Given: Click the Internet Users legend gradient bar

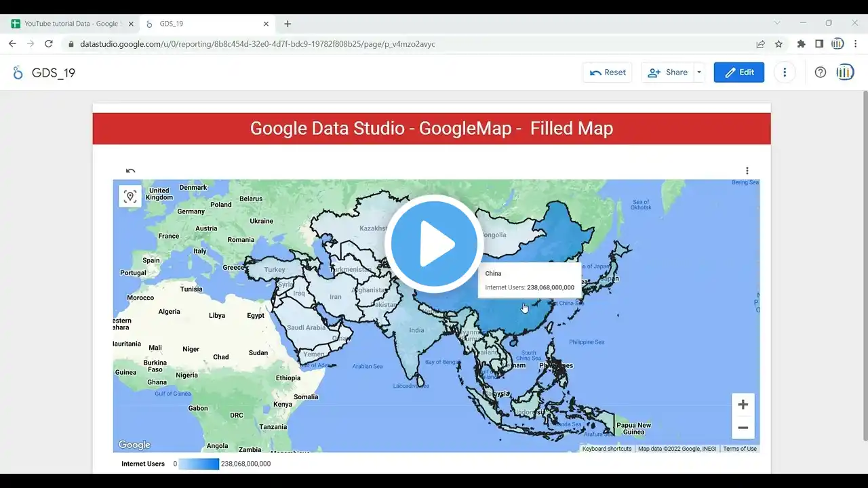Looking at the screenshot, I should (199, 464).
